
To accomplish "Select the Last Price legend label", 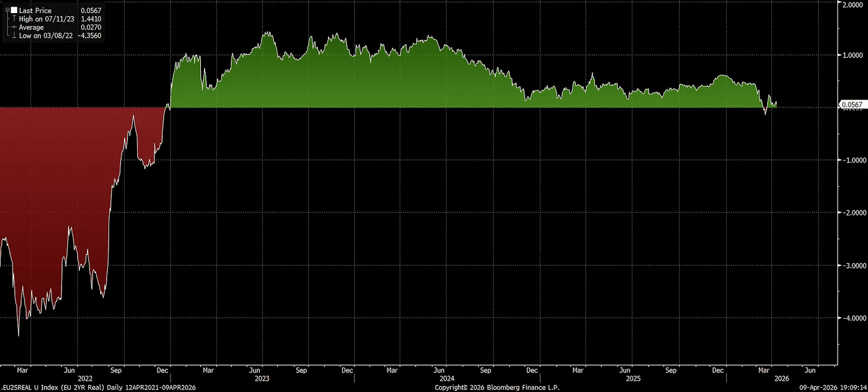I will (35, 11).
